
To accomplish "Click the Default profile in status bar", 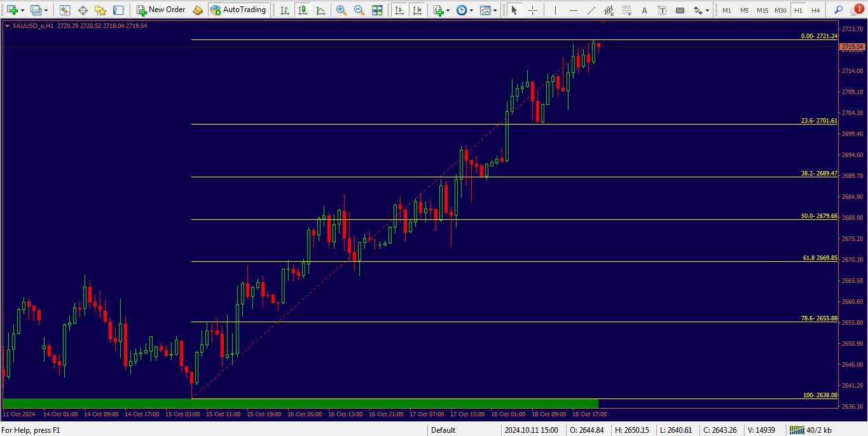I will (x=444, y=430).
